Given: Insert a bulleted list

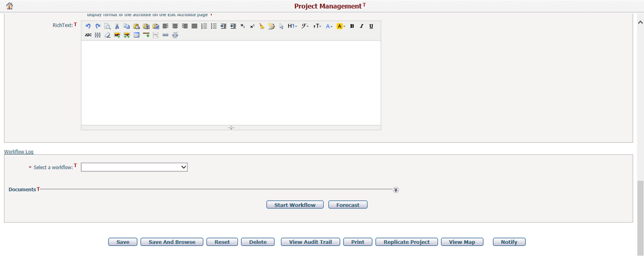Looking at the screenshot, I should tap(213, 26).
